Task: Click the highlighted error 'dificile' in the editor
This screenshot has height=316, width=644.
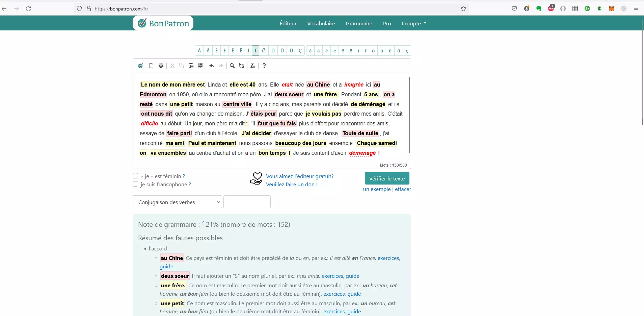Action: pyautogui.click(x=149, y=124)
